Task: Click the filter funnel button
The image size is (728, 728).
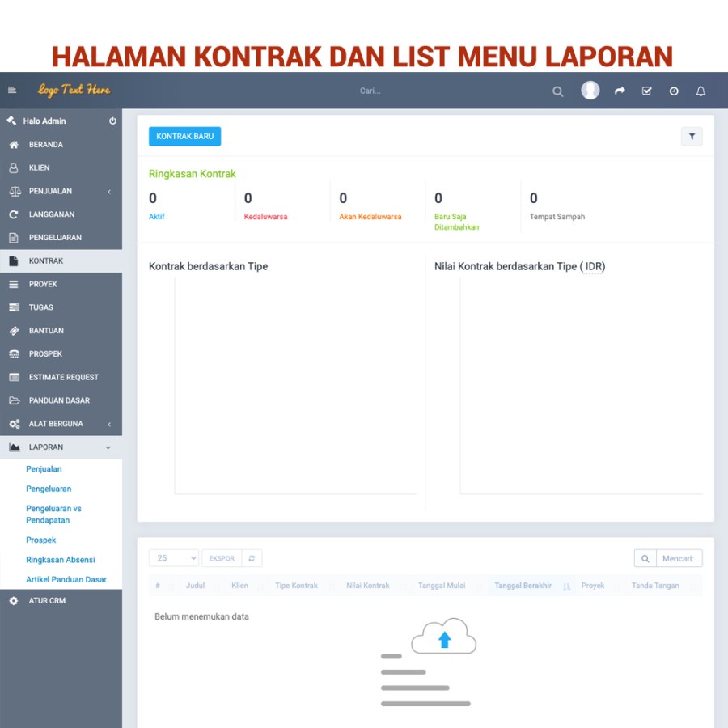Action: click(692, 137)
